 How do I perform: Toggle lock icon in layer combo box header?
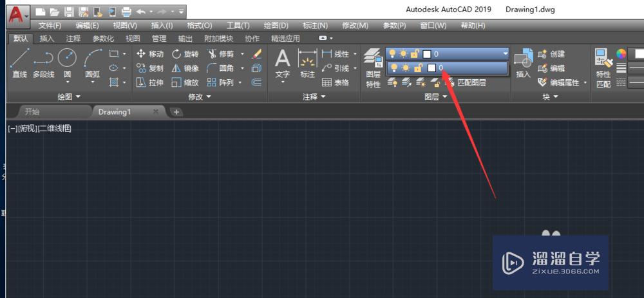415,53
